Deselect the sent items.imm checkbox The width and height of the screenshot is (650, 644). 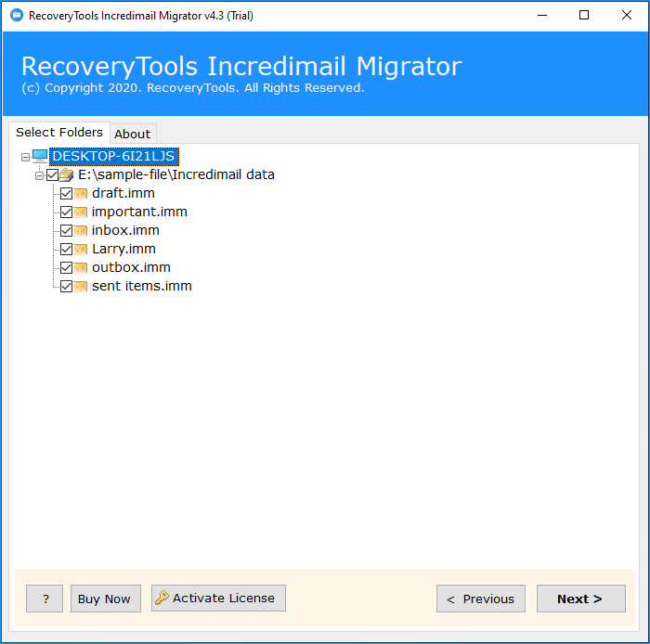(x=66, y=287)
